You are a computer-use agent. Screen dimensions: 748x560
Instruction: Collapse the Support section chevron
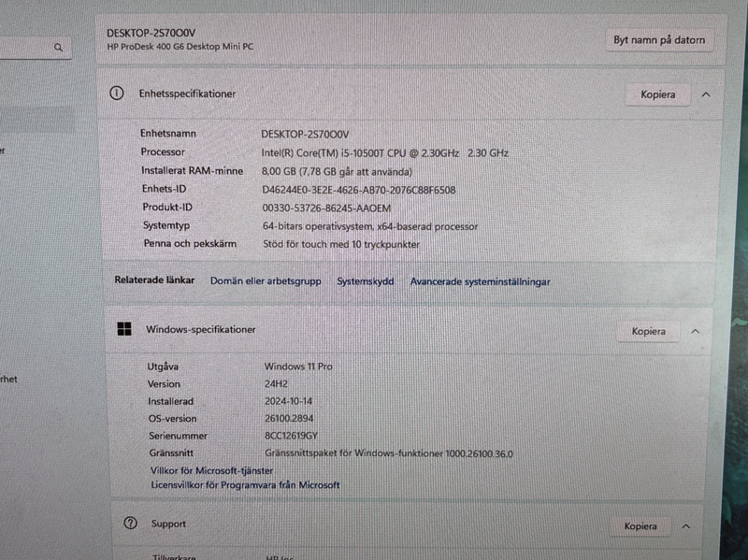pos(685,526)
